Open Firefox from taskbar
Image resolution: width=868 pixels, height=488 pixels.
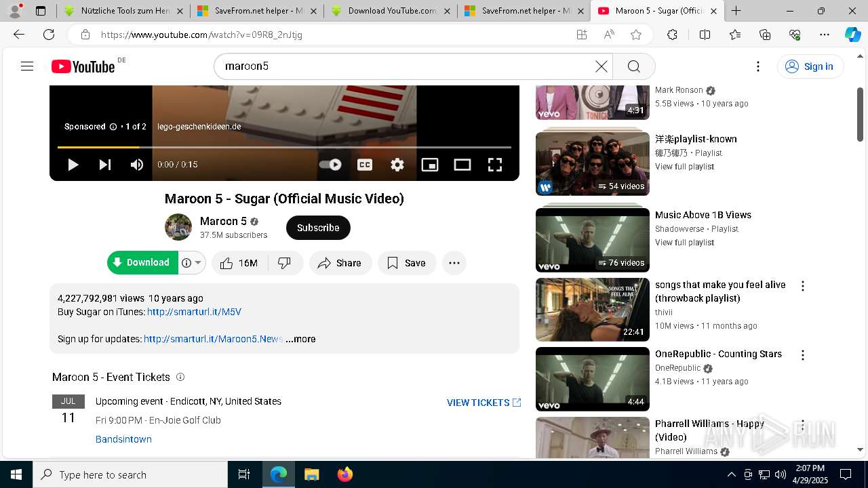(x=345, y=474)
